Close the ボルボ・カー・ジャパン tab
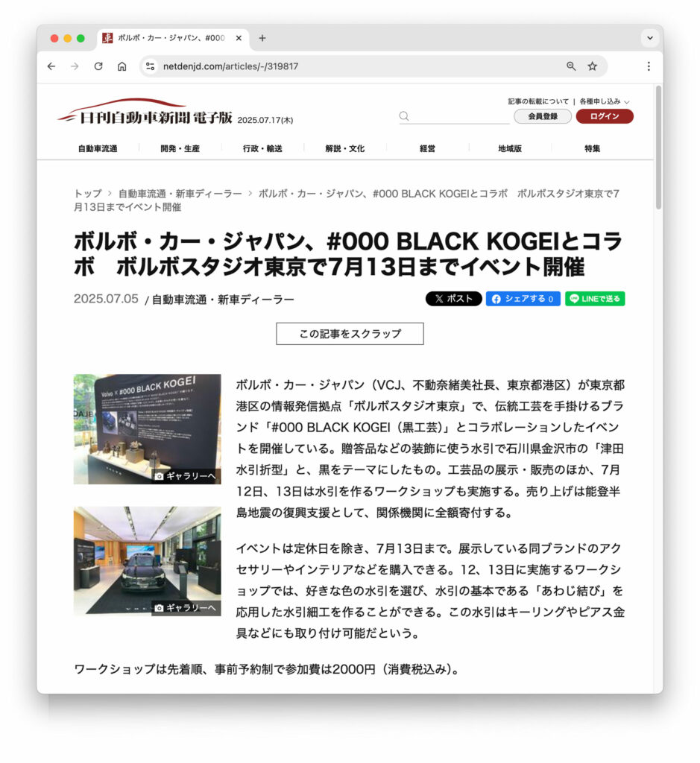 [239, 38]
